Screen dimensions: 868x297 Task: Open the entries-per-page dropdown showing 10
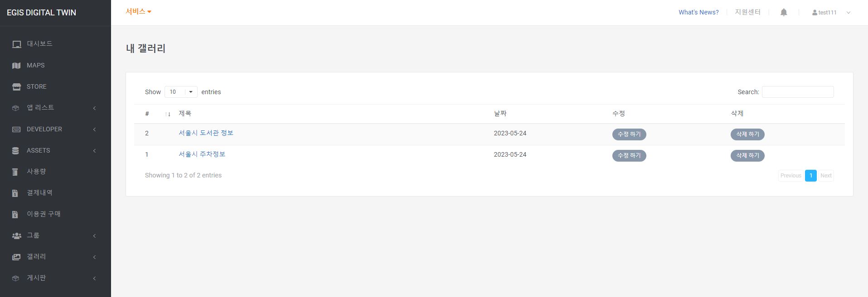coord(181,92)
